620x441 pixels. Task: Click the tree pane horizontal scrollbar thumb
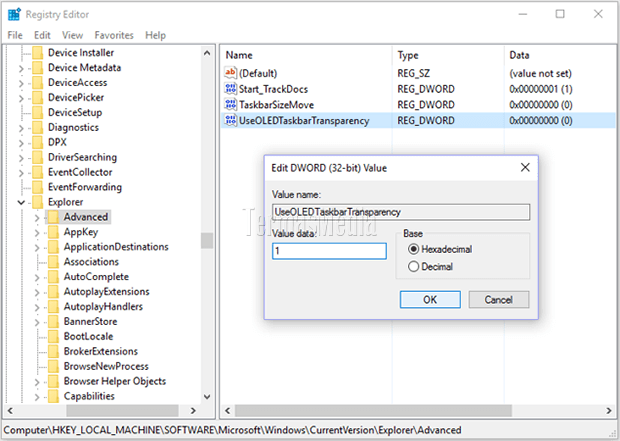[x=122, y=411]
